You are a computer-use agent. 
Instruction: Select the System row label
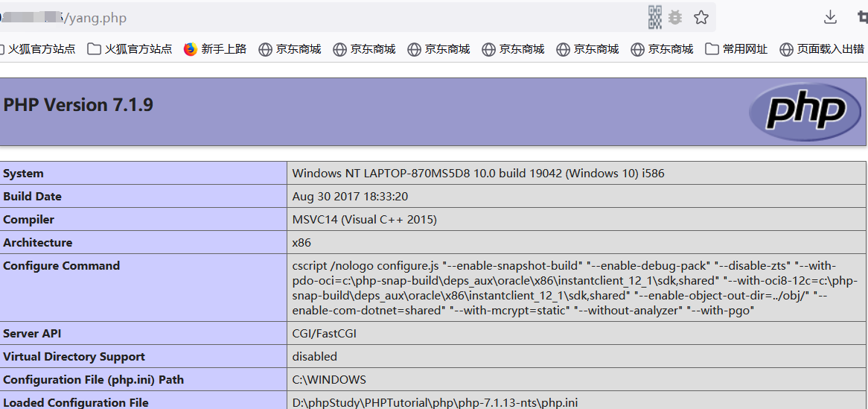click(x=23, y=174)
